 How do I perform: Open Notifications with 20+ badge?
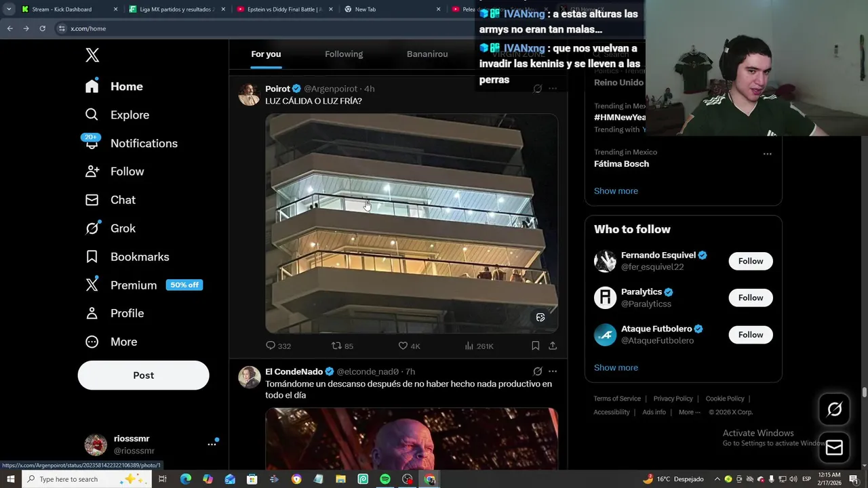tap(131, 143)
